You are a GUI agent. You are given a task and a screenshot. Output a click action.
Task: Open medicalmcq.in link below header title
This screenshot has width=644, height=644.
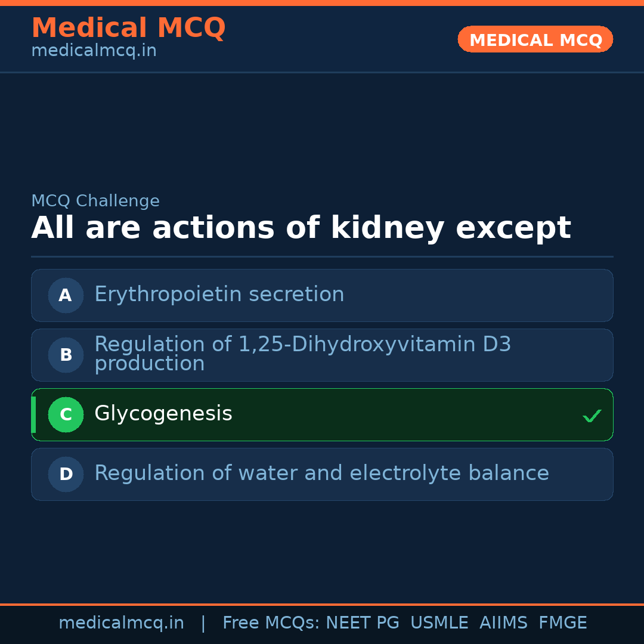[x=94, y=51]
